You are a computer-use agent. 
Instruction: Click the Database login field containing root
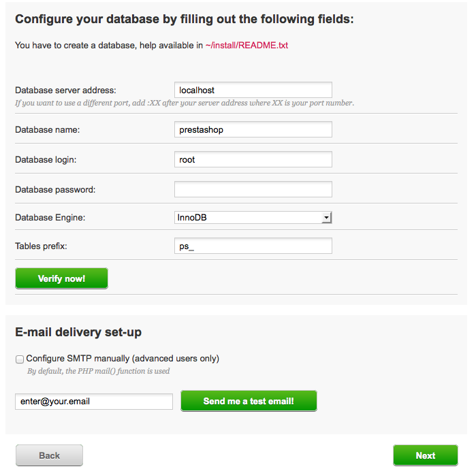pyautogui.click(x=253, y=159)
